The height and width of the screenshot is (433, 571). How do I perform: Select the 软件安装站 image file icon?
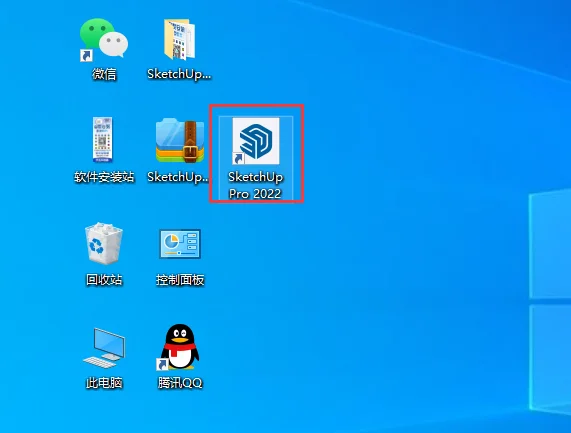(x=103, y=139)
